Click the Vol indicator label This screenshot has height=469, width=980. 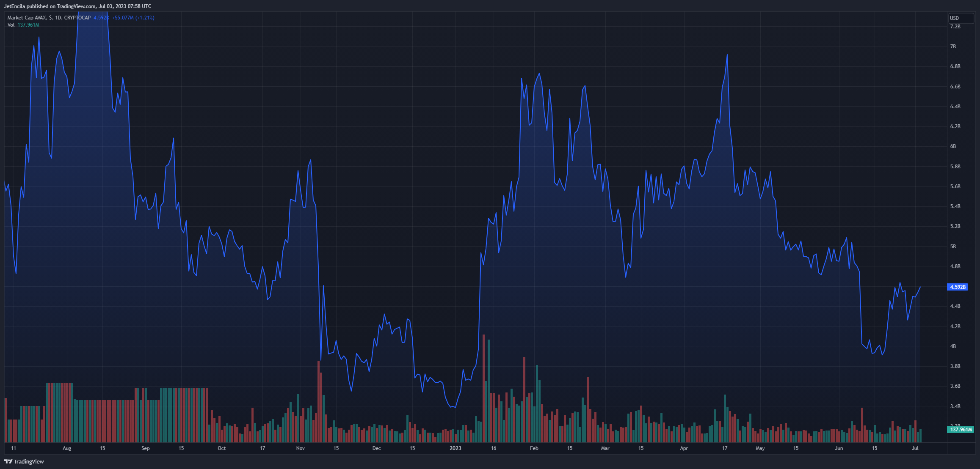pos(11,25)
